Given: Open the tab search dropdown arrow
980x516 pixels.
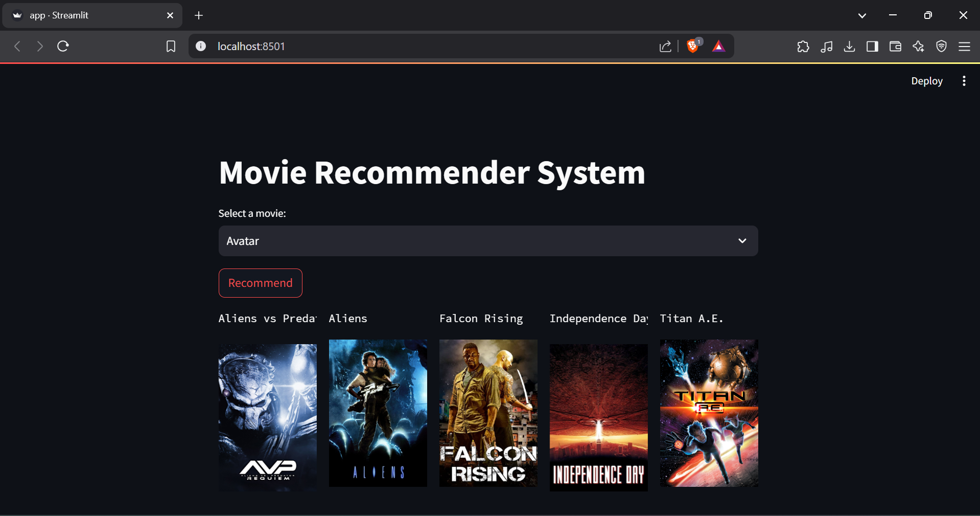Looking at the screenshot, I should point(862,15).
